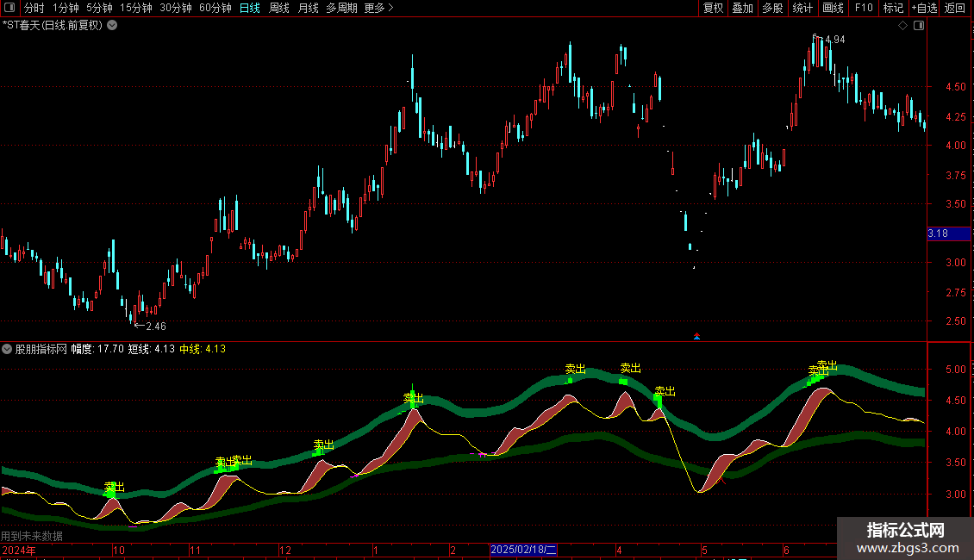Click the 4.50 level on price axis
The height and width of the screenshot is (560, 974).
point(956,87)
